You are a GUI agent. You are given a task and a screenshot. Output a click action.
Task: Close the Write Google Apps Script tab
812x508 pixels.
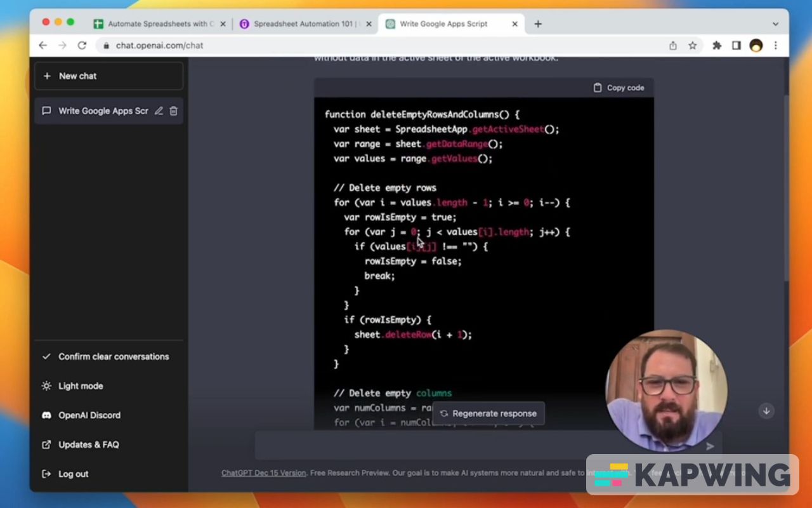point(514,24)
